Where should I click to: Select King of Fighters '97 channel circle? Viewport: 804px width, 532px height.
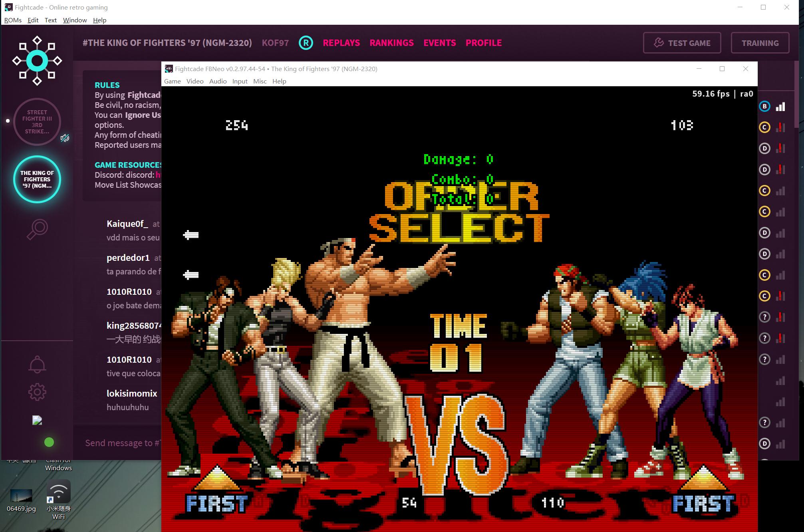[37, 179]
